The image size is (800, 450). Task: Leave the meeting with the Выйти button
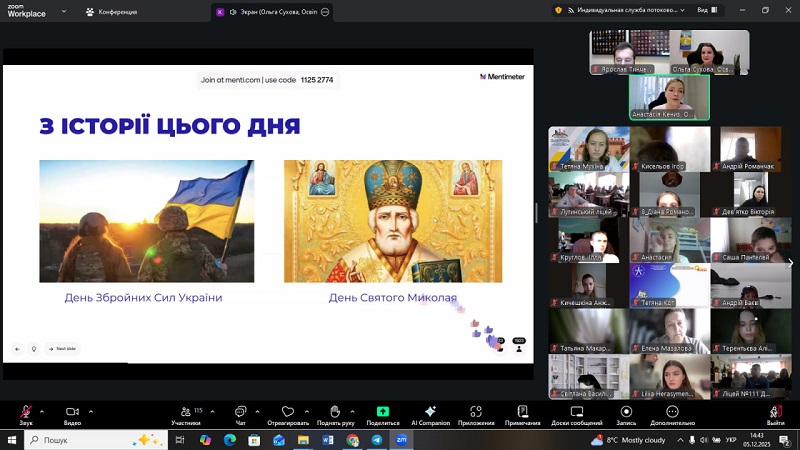click(776, 414)
